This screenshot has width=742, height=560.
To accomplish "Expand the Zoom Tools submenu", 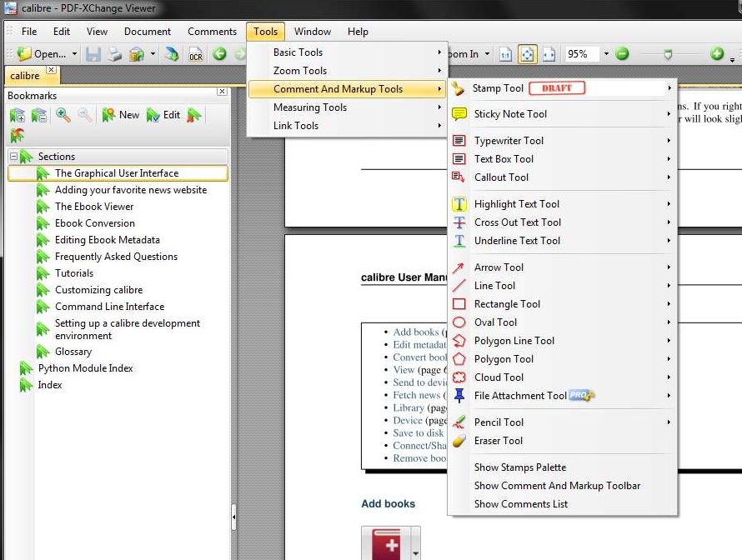I will coord(348,71).
